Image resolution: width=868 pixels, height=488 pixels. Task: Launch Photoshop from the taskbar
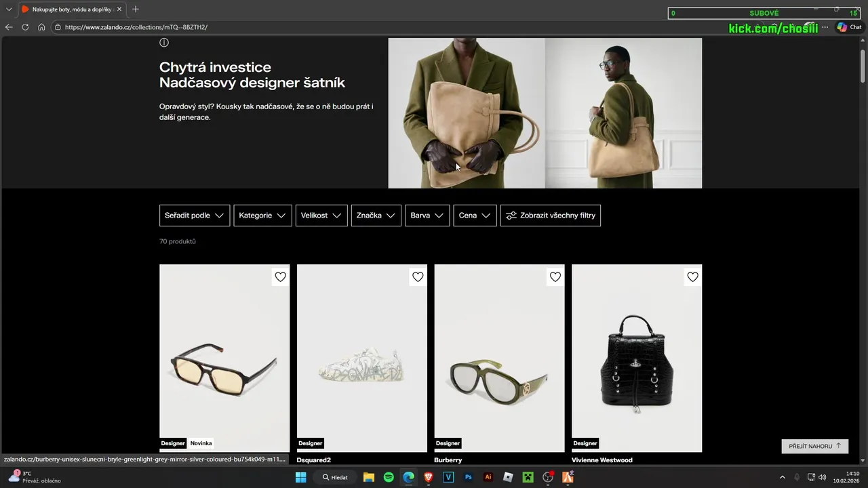pos(468,477)
